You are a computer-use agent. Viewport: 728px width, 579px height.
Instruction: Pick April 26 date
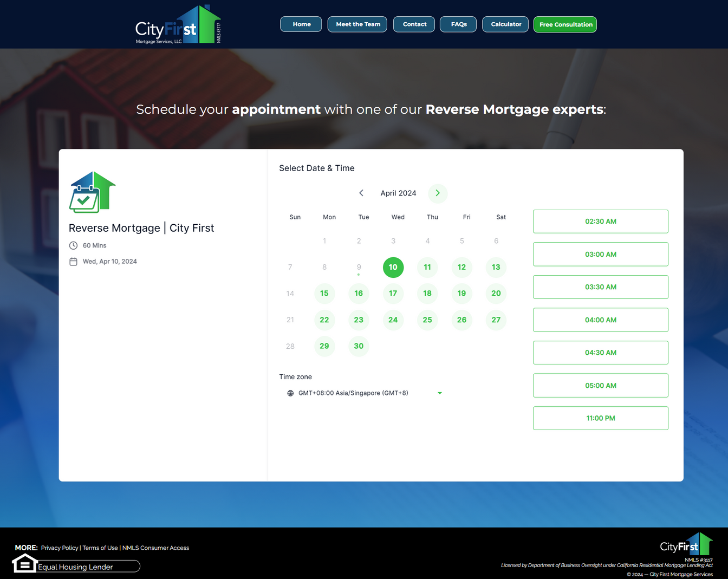461,320
